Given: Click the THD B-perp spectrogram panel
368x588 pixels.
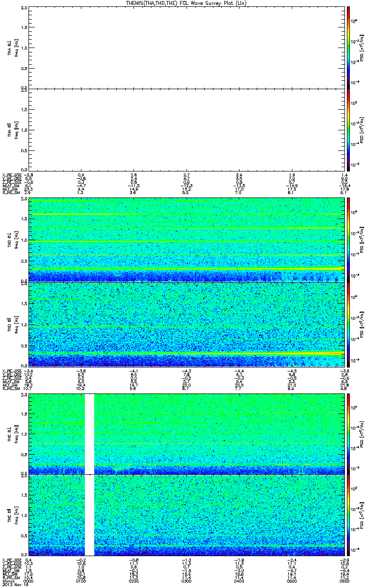Looking at the screenshot, I should pos(186,240).
